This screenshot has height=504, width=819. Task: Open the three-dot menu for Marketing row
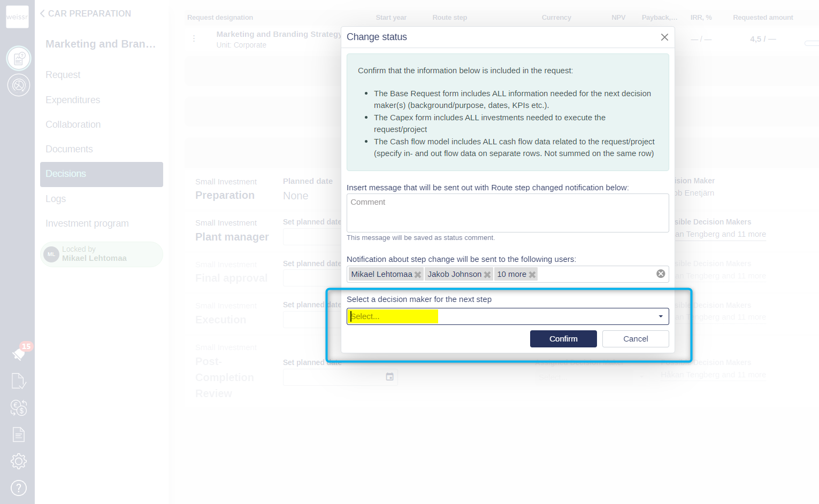click(x=194, y=39)
